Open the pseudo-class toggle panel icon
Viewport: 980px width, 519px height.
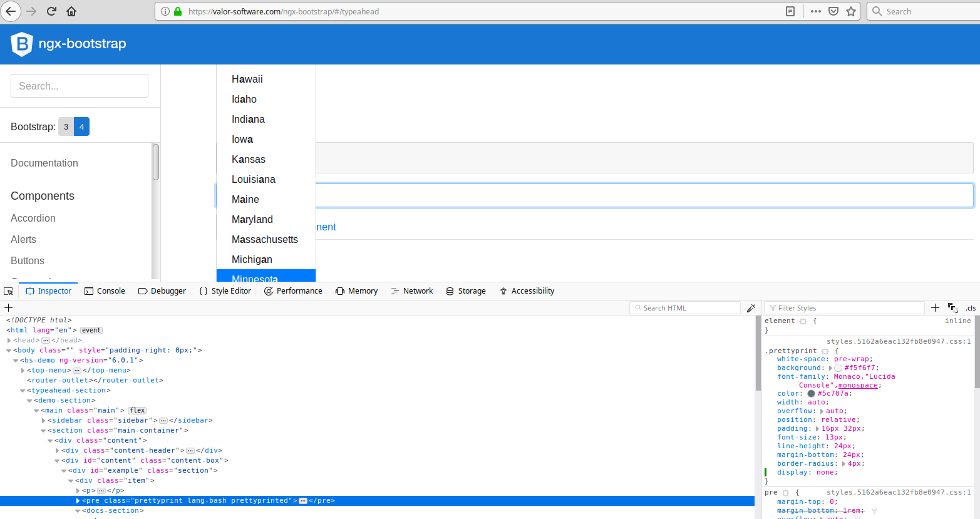point(953,307)
